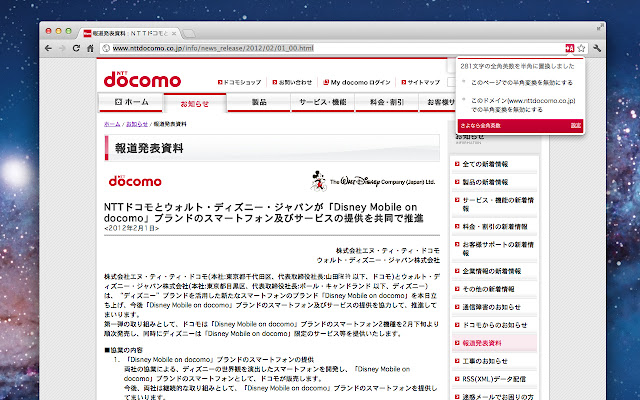Click the address bar URL field

[x=333, y=48]
